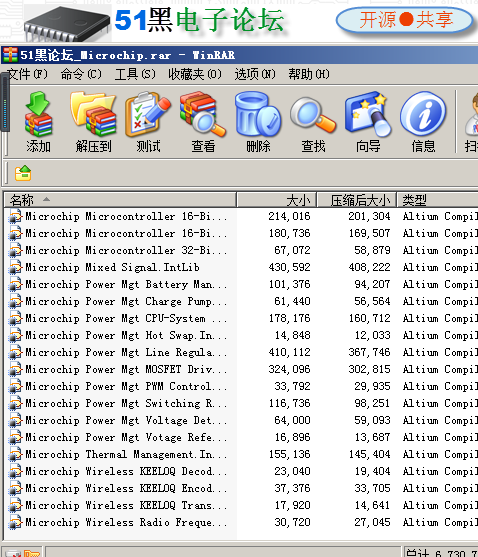Click the status bar total 总计 text
Screen dimensions: 478x557
441,552
